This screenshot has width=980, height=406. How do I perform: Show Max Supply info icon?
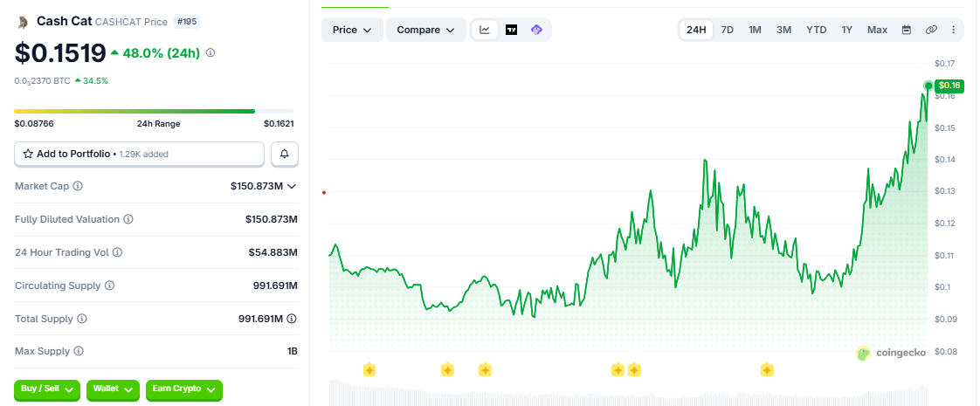click(x=79, y=351)
